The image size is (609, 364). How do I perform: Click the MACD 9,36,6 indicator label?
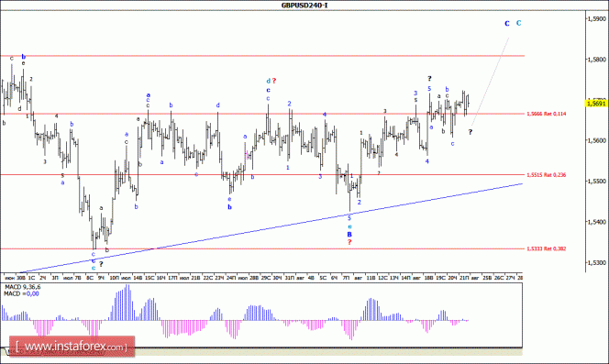[22, 287]
